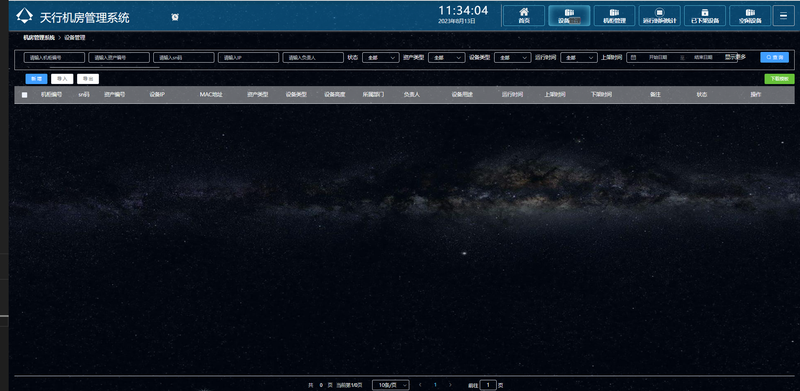The image size is (800, 391).
Task: Click the 机房管理系统 breadcrumb link
Action: point(39,38)
